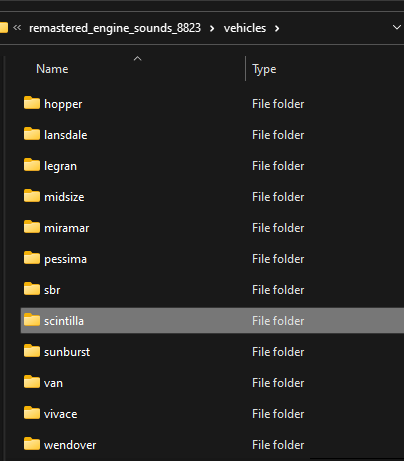The image size is (404, 461).
Task: Open remastered_engine_sounds_8823 in the address bar
Action: tap(115, 28)
